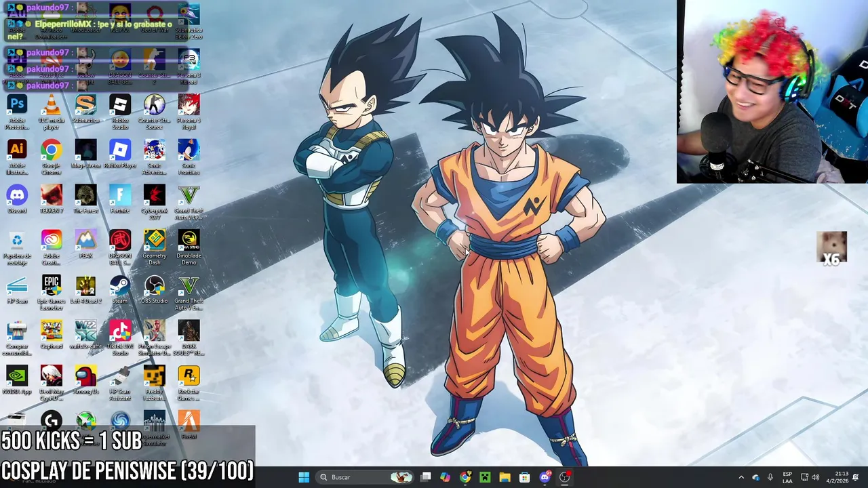Image resolution: width=868 pixels, height=488 pixels.
Task: Open HP Scan Assistant shortcut
Action: (x=120, y=384)
